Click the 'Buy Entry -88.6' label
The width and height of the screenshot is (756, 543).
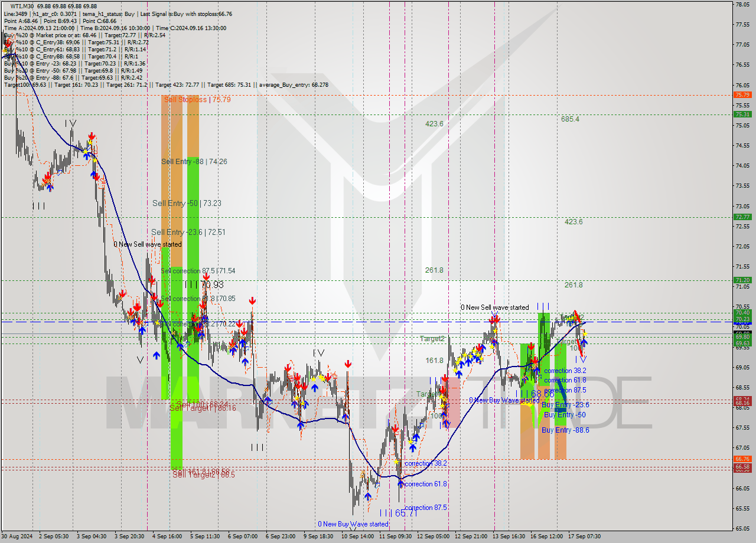[x=565, y=430]
